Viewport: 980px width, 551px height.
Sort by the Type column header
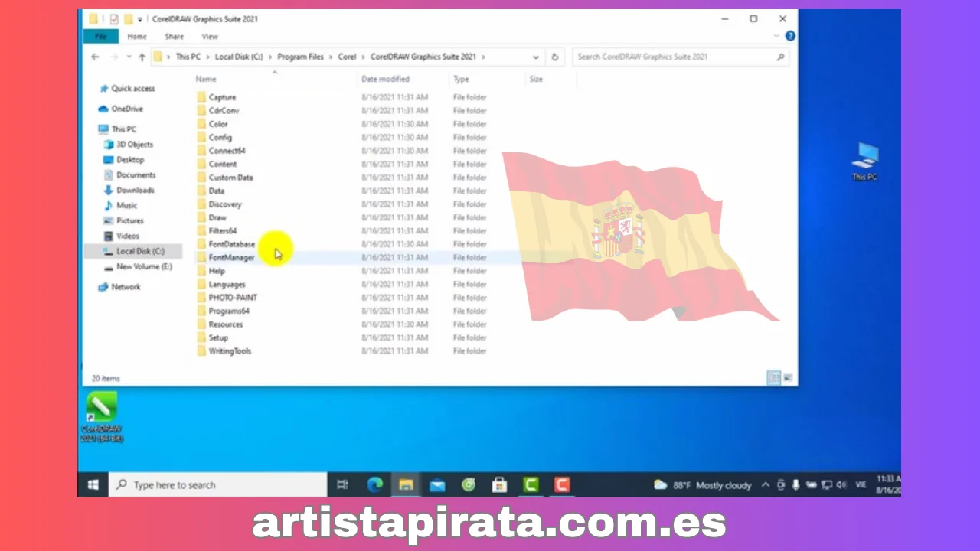pyautogui.click(x=461, y=79)
